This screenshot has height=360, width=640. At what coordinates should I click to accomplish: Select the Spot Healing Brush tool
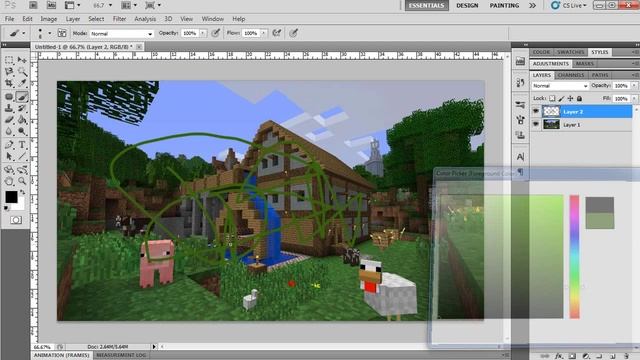[9, 97]
